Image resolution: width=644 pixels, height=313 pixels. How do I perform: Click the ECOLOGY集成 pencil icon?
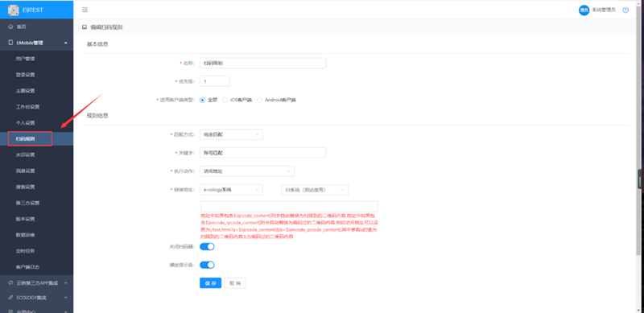point(11,297)
